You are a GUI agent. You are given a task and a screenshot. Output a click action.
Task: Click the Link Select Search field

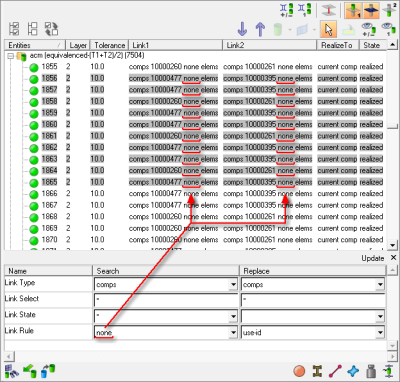[166, 300]
